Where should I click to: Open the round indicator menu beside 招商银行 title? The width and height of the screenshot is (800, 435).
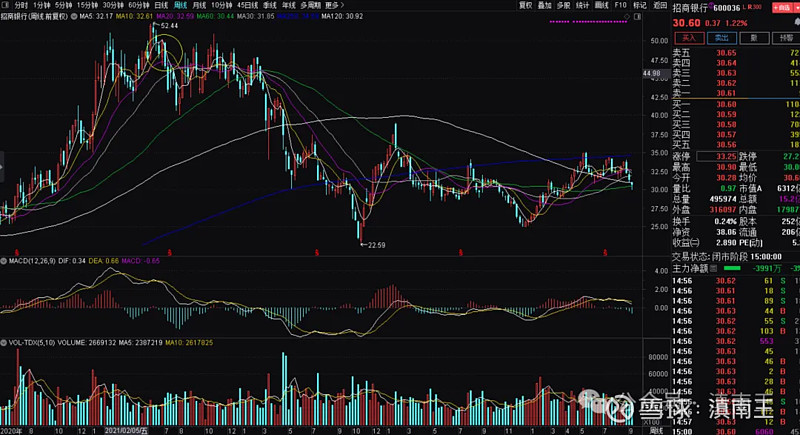[x=74, y=16]
